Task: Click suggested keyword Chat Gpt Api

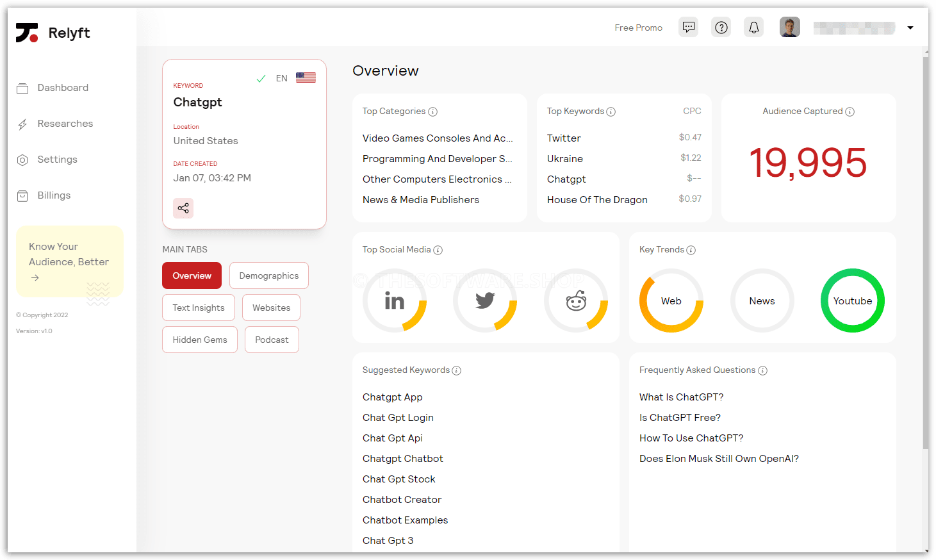Action: (x=393, y=438)
